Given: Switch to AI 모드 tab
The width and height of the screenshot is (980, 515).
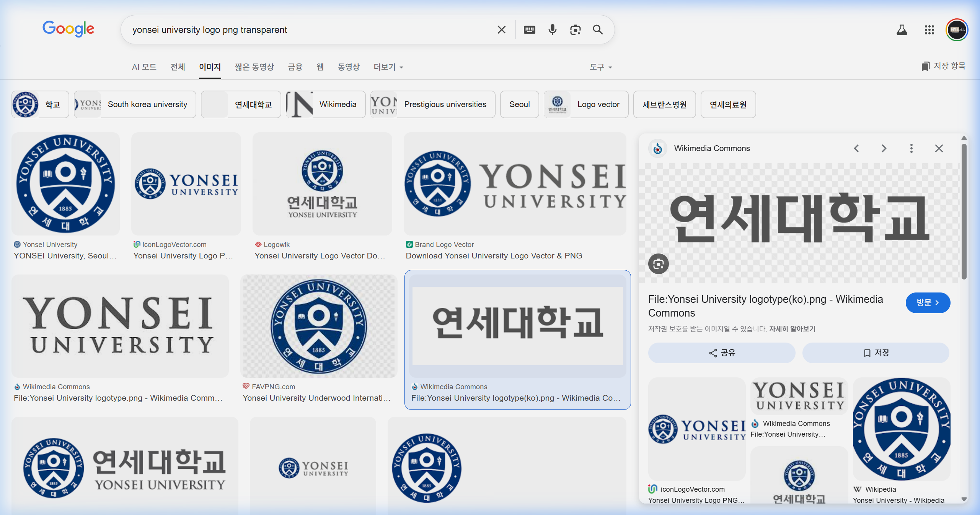Looking at the screenshot, I should (x=144, y=67).
